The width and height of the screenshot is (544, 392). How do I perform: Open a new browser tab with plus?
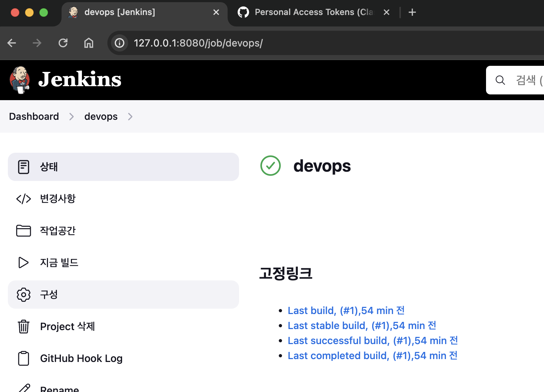coord(412,13)
